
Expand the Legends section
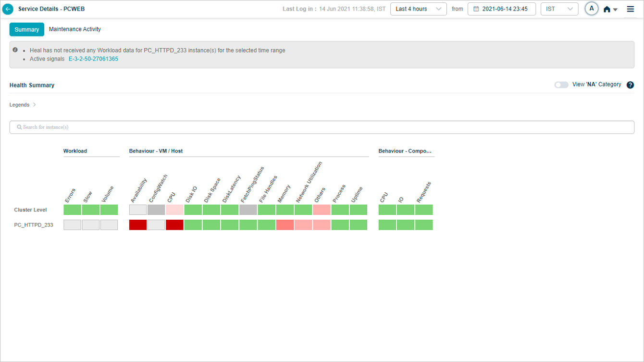coord(23,105)
